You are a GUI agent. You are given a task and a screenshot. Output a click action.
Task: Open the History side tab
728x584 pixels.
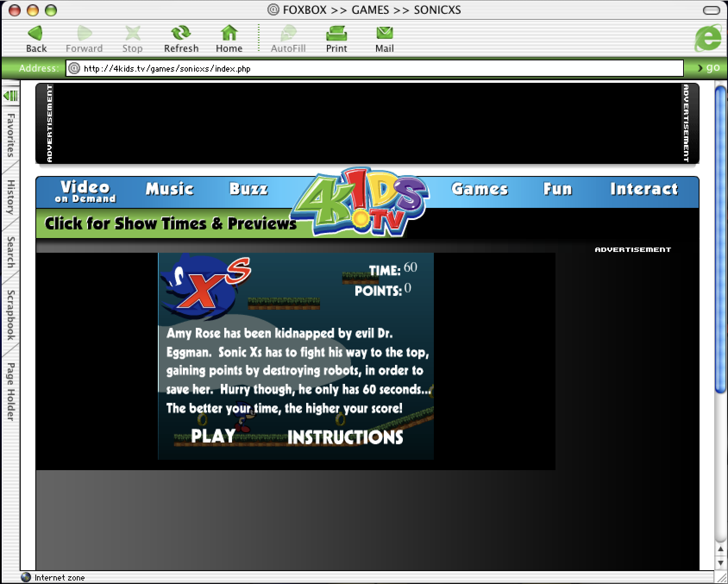[10, 197]
